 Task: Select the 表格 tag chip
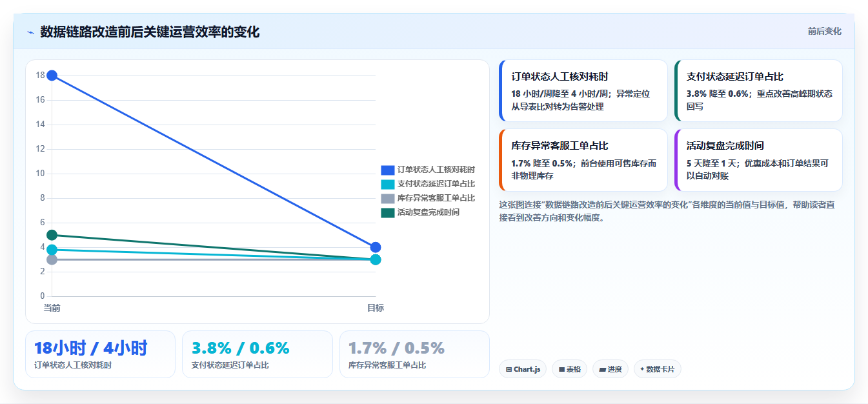[x=569, y=369]
